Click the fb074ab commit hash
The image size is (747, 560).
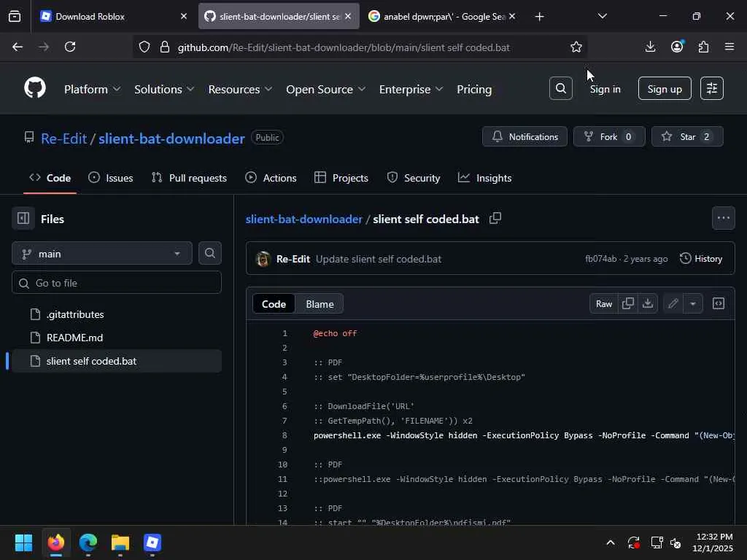tap(601, 259)
